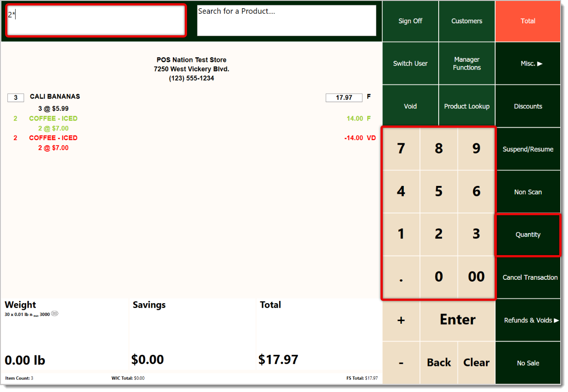Click the Clear key

[x=476, y=363]
